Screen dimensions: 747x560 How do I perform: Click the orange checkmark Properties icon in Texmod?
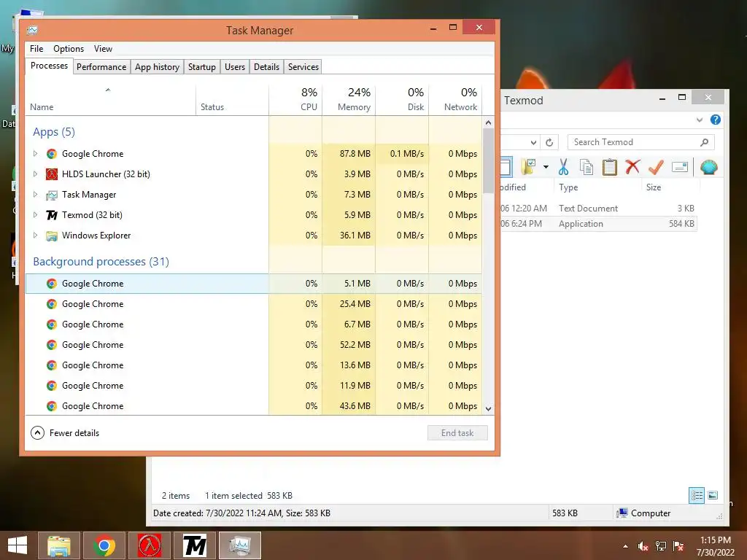(656, 167)
